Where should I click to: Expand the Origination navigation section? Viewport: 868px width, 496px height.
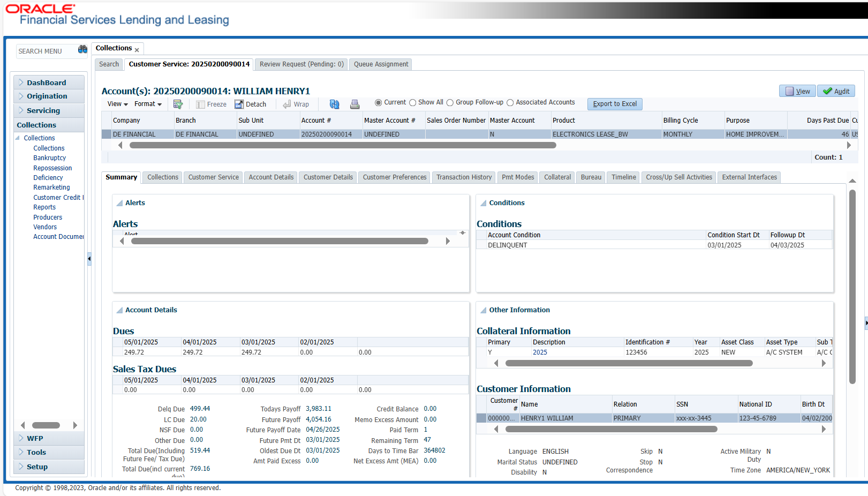(21, 96)
